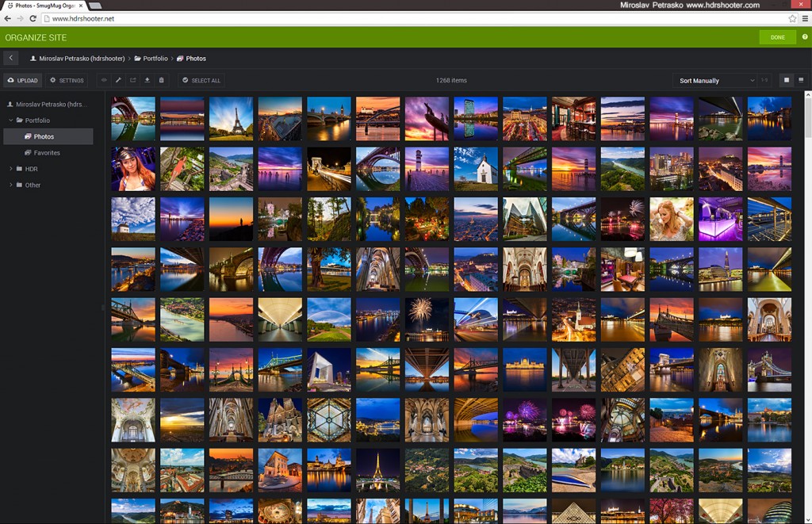Reload the page in the browser

click(x=32, y=18)
